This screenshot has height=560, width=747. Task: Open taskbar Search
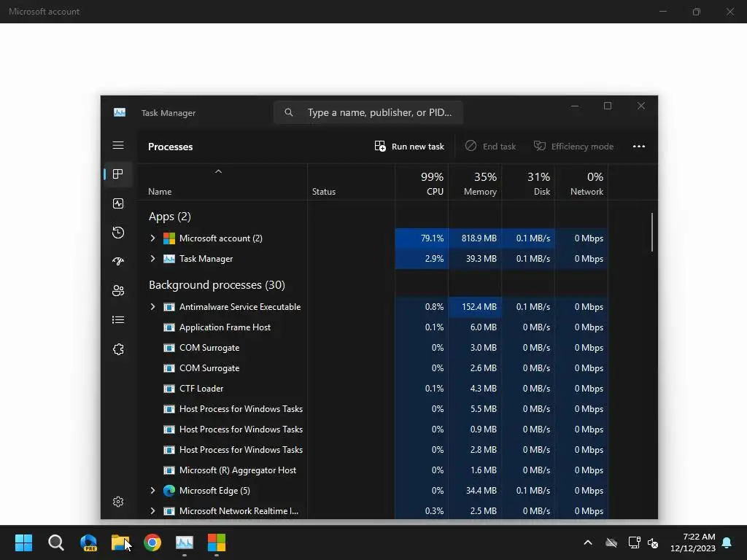point(55,542)
